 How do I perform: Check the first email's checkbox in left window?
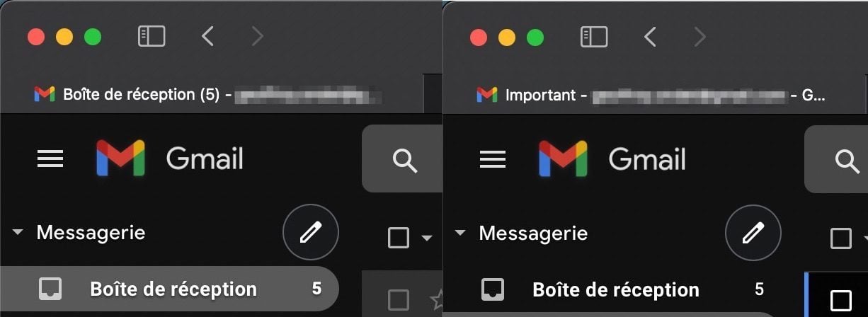tap(399, 299)
